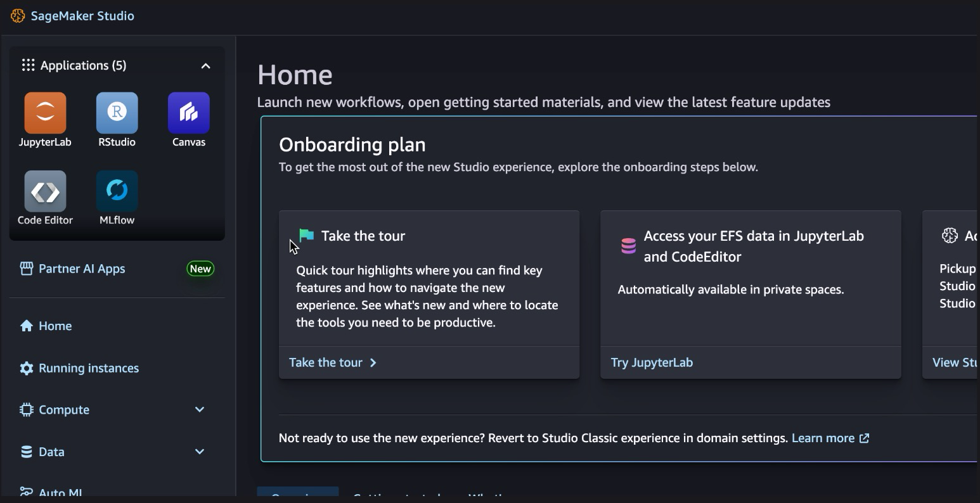Open Running instances in the sidebar
This screenshot has width=980, height=503.
89,368
